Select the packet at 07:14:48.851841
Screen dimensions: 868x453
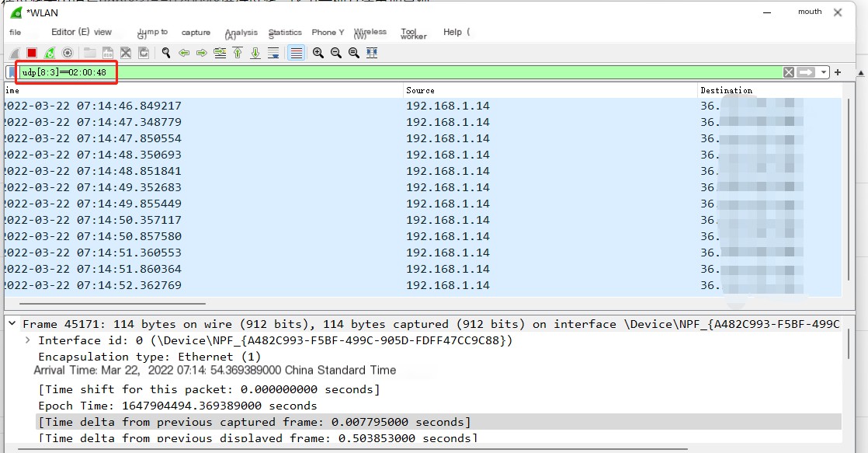423,171
